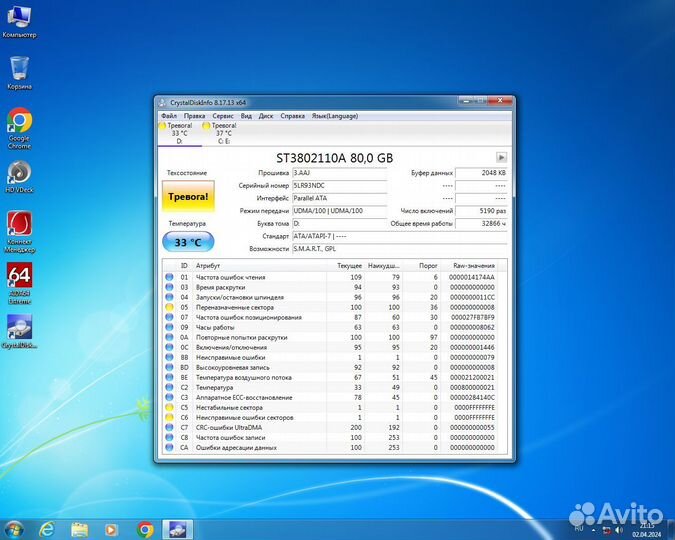This screenshot has width=675, height=540.
Task: Click the serial number field 5LR93NDC
Action: point(338,185)
